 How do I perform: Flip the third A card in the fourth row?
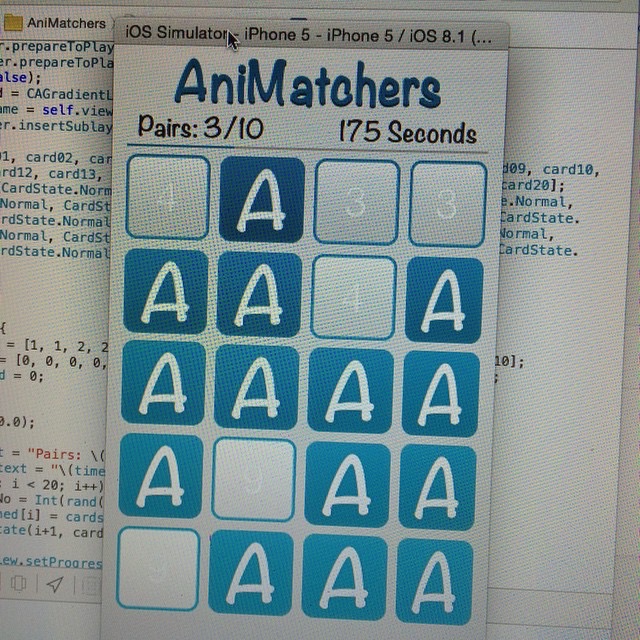(347, 484)
